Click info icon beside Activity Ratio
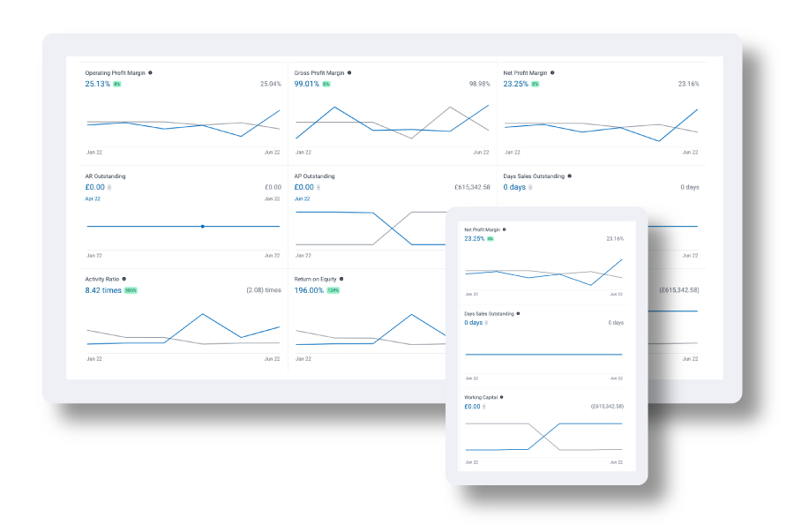 click(x=124, y=279)
